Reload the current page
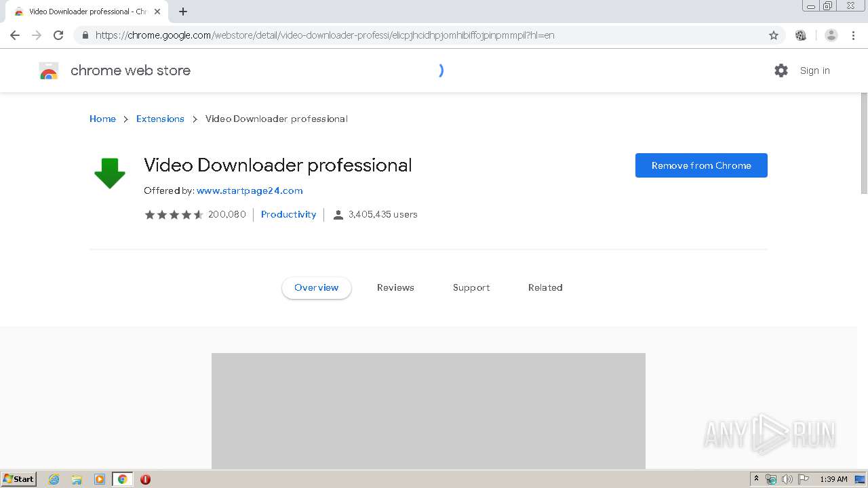The image size is (868, 488). pos(58,35)
